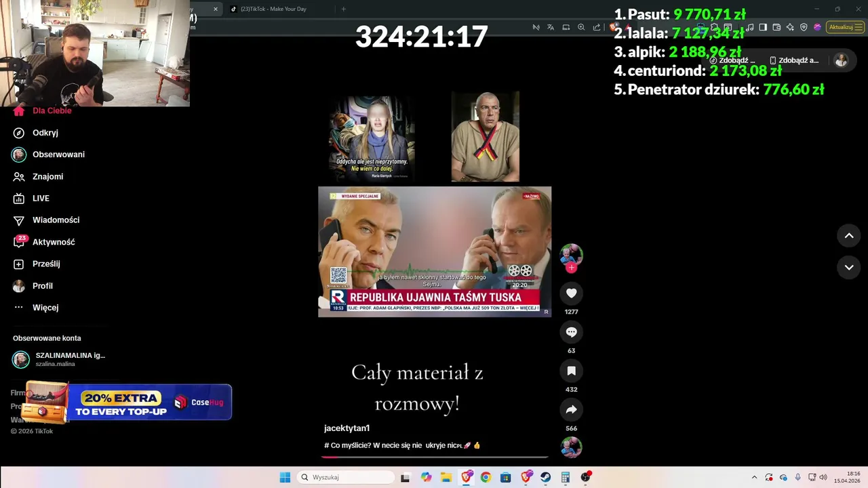Click the Aktywność icon with 23 badge
Screen dimensions: 868x488
pyautogui.click(x=19, y=242)
